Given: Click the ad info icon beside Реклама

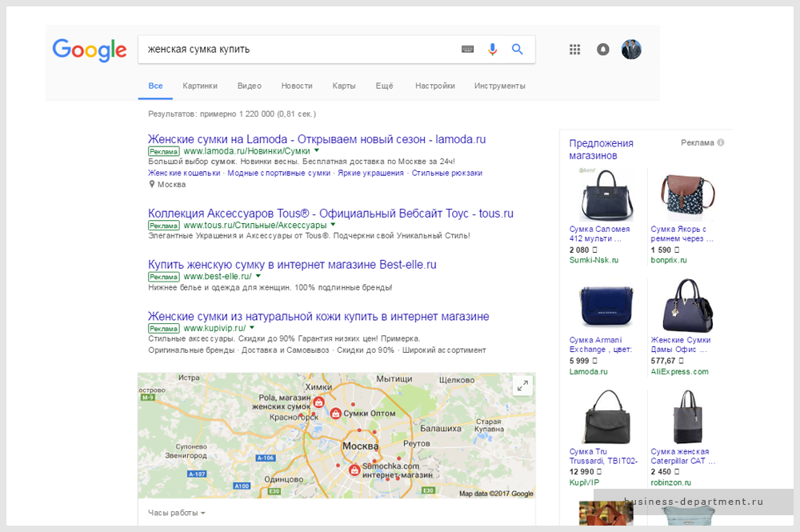Looking at the screenshot, I should click(x=721, y=142).
